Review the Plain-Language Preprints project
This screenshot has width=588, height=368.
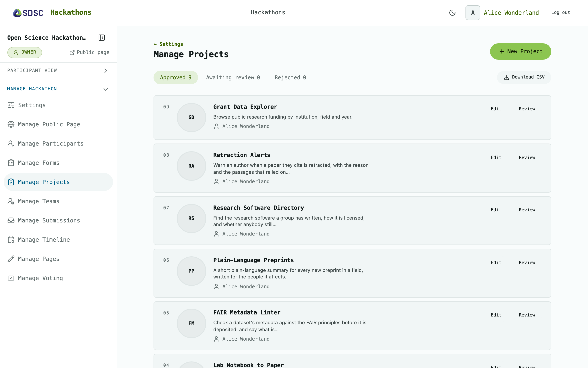(527, 263)
